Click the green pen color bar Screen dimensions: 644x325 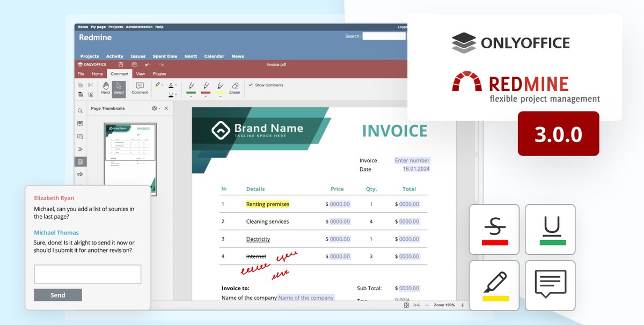click(x=191, y=93)
